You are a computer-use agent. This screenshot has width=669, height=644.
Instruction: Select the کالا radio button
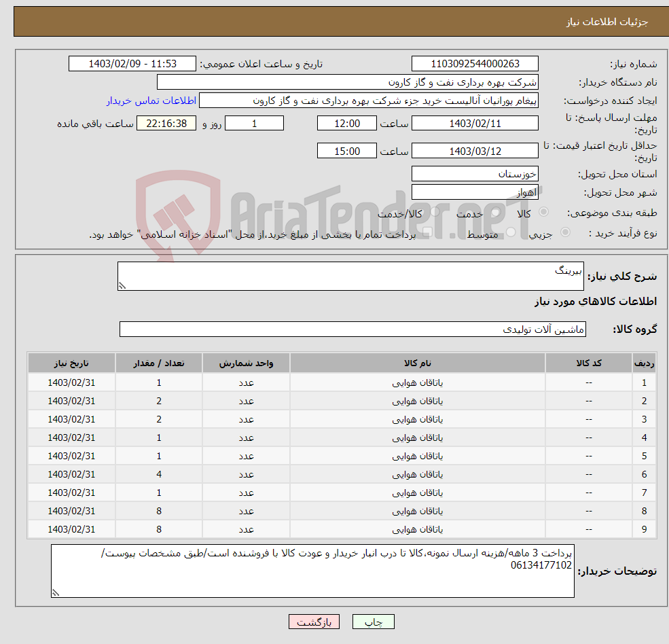[543, 212]
